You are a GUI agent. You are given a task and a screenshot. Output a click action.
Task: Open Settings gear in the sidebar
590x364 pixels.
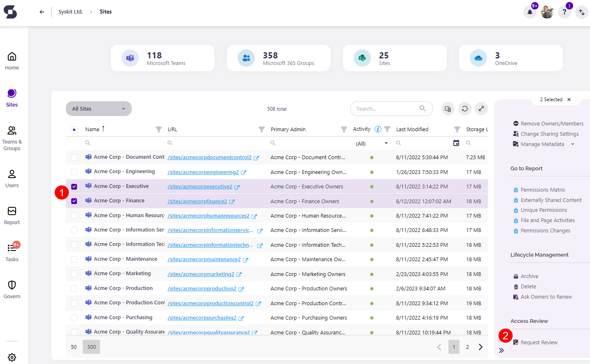click(x=12, y=357)
